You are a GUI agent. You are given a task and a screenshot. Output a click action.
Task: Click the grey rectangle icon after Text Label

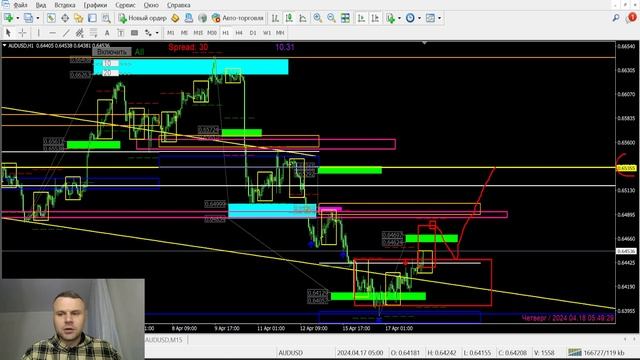[134, 33]
